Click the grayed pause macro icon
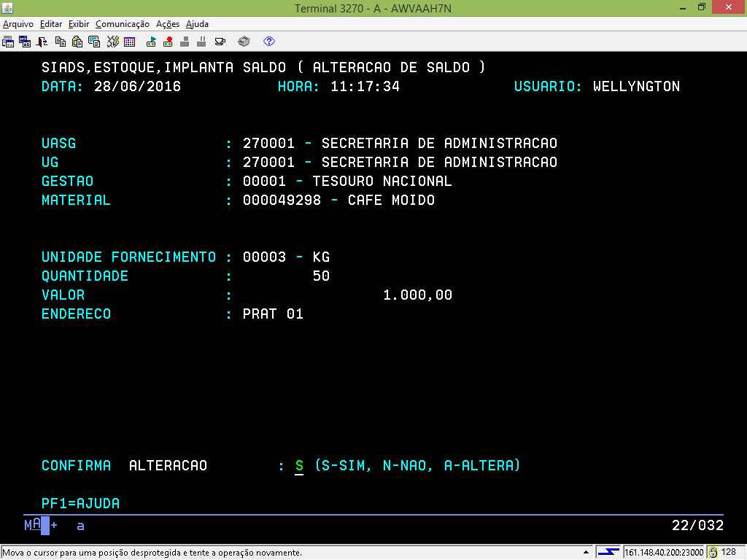This screenshot has width=747, height=560. [x=201, y=42]
